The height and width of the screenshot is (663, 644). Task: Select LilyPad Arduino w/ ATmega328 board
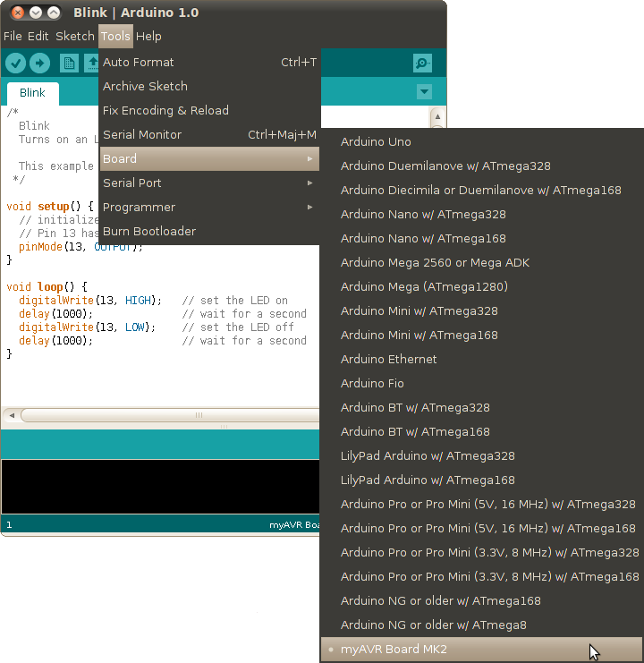click(x=482, y=455)
